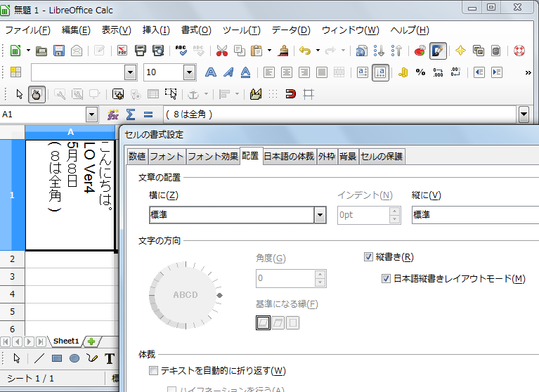Expand the Paste options dropdown arrow

tap(270, 51)
